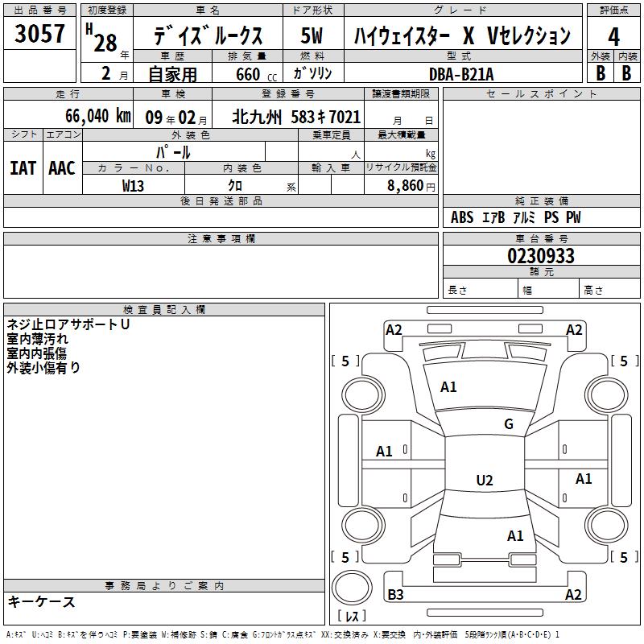This screenshot has height=644, width=644.
Task: Click the B3 mark on the rear bumper
Action: pyautogui.click(x=395, y=594)
